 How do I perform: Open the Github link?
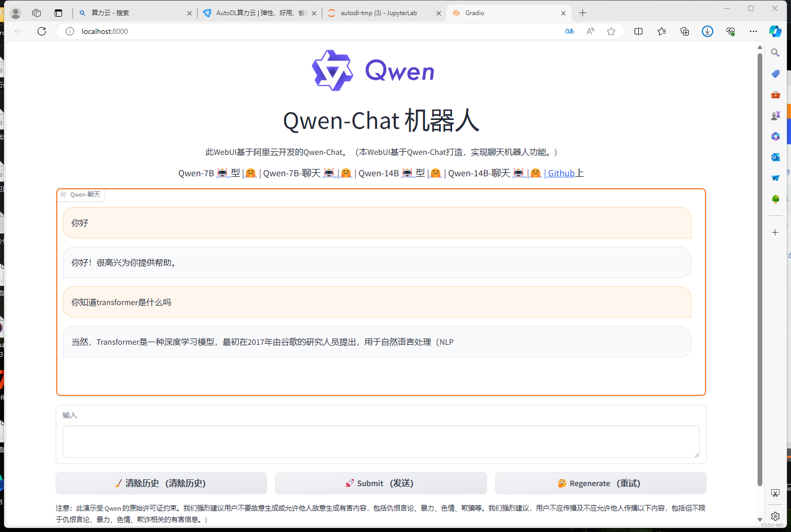561,173
